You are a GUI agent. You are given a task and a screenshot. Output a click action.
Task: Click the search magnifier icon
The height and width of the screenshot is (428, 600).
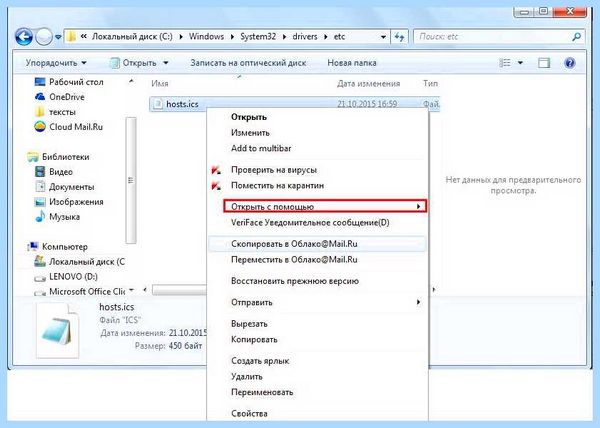click(576, 37)
